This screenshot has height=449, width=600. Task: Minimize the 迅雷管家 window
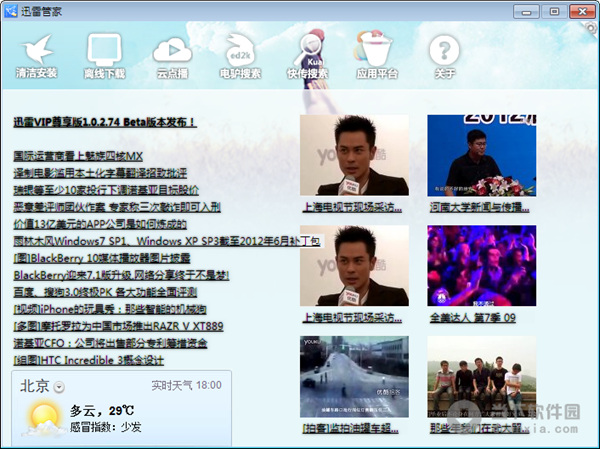click(x=526, y=11)
